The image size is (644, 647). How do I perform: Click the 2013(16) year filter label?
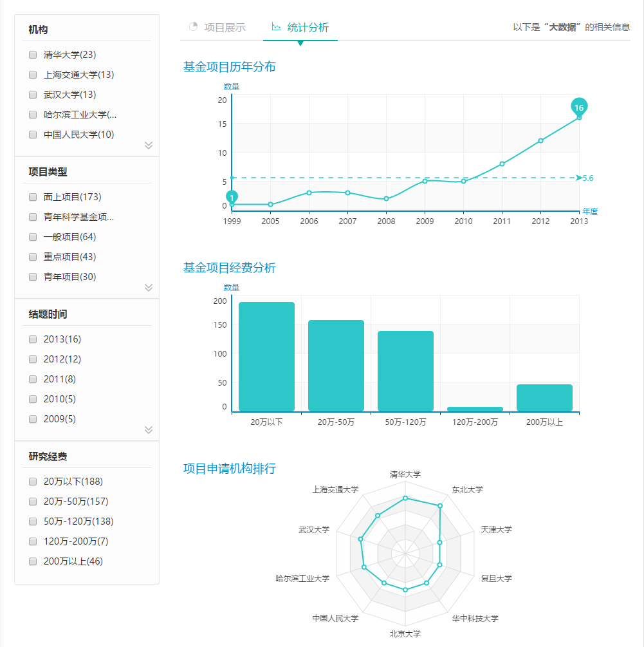tap(62, 339)
